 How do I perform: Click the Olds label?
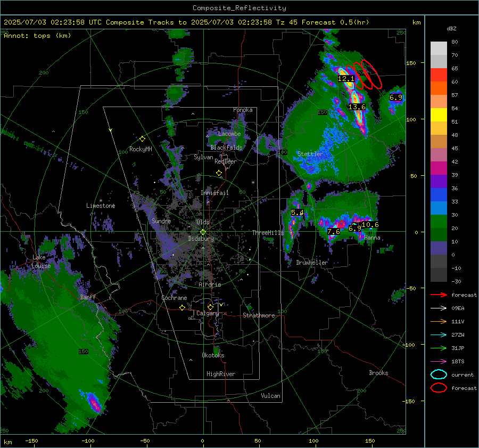203,222
